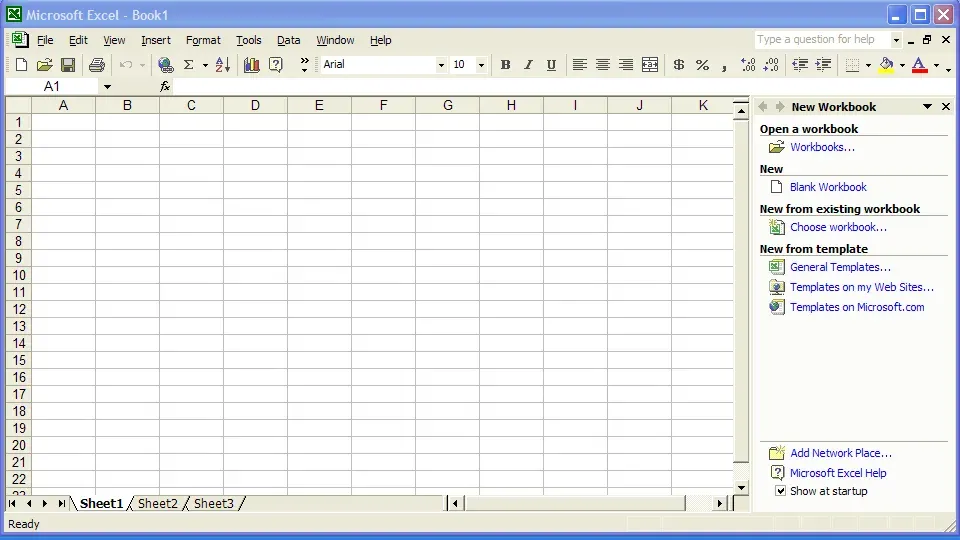Screen dimensions: 960x540
Task: Open the Format menu
Action: [x=203, y=40]
